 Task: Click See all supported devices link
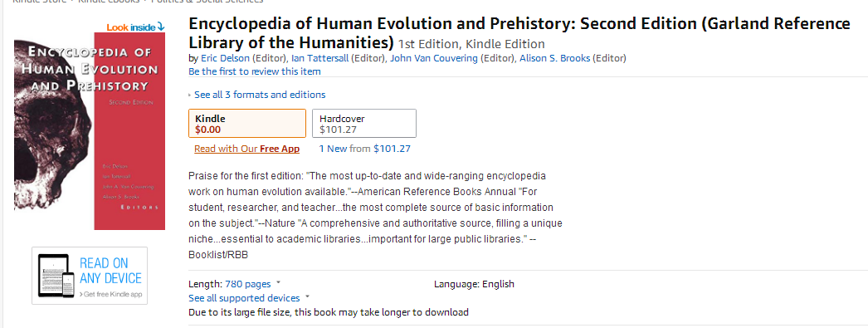244,298
